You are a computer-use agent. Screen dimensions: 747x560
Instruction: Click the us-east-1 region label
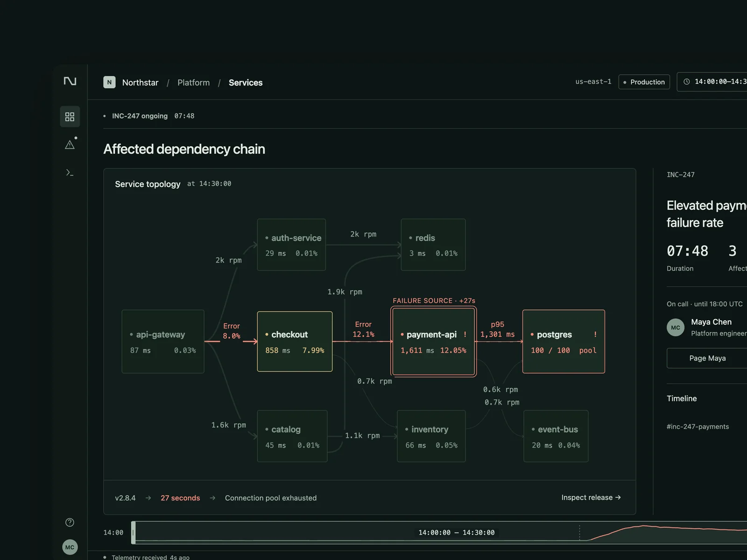tap(593, 82)
